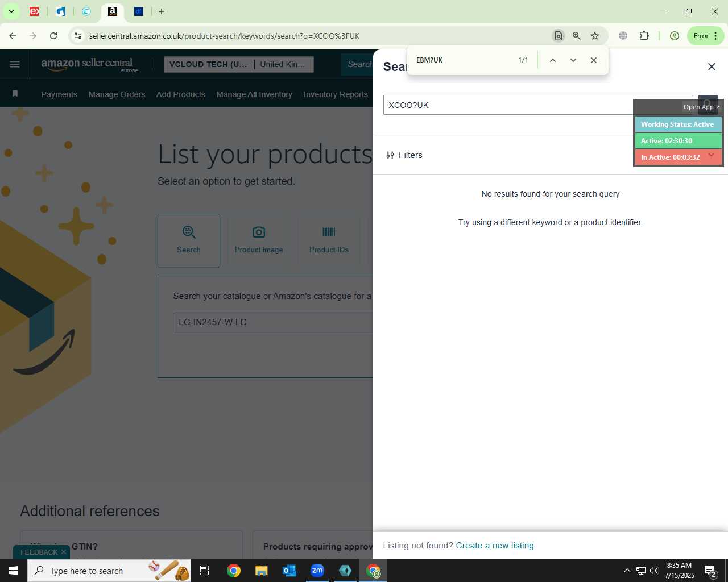Open the Filters control in search panel
Viewport: 728px width, 582px height.
click(x=404, y=155)
